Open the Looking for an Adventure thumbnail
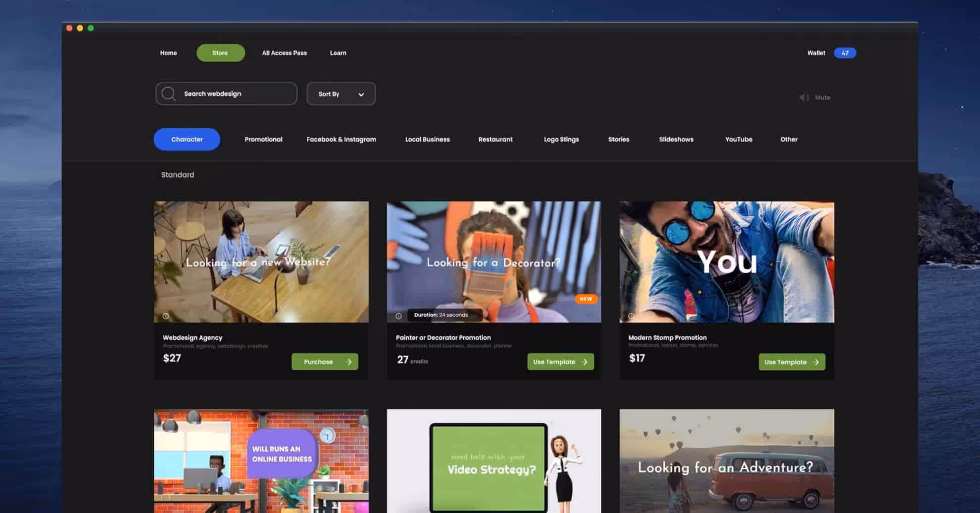The width and height of the screenshot is (980, 513). (x=726, y=461)
